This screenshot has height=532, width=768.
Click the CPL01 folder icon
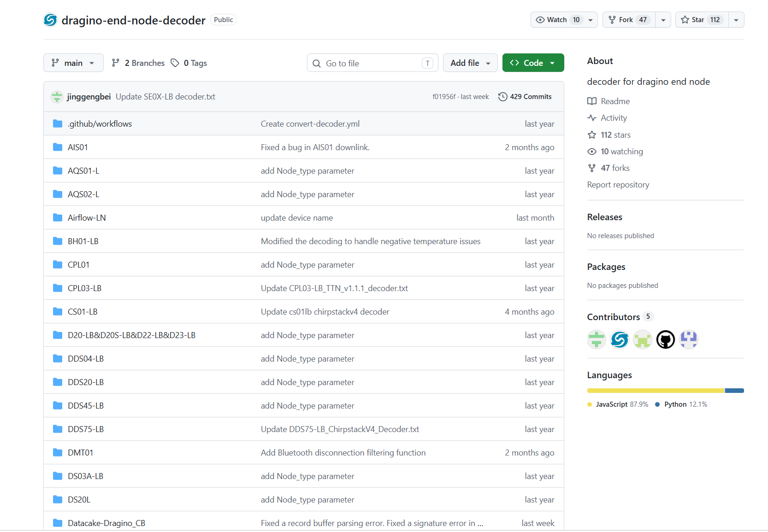pyautogui.click(x=58, y=264)
